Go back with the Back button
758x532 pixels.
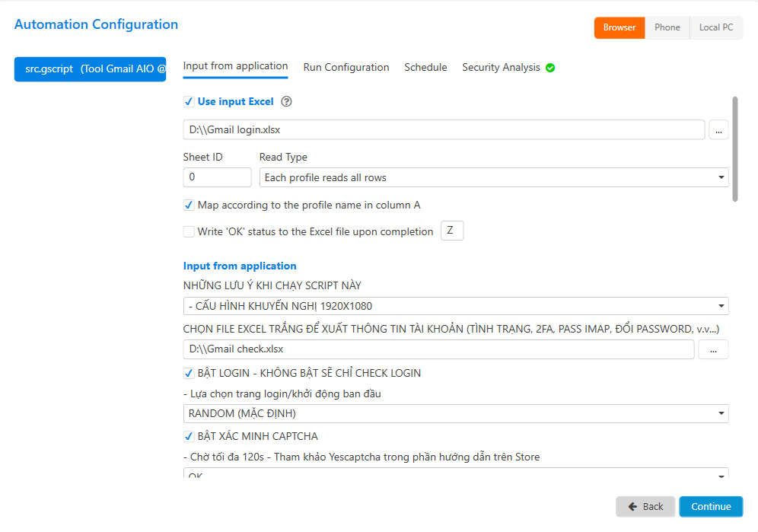[645, 506]
